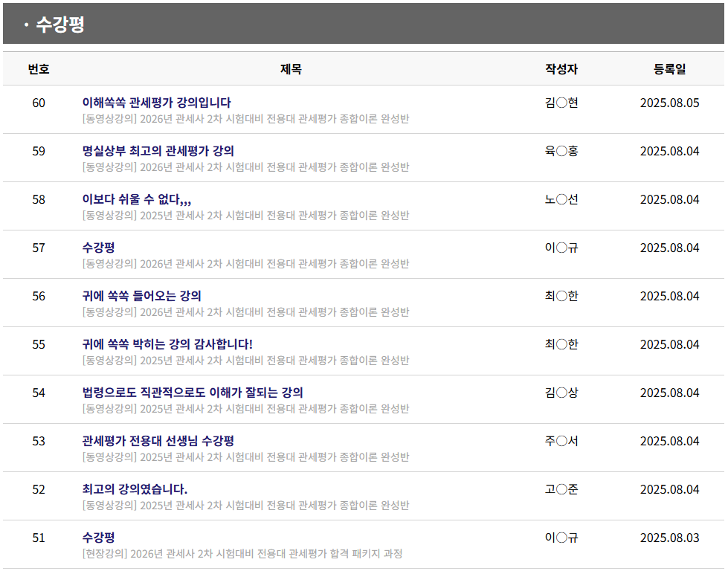Read the review "최고의 강의였습니다."
728x571 pixels.
coord(135,489)
